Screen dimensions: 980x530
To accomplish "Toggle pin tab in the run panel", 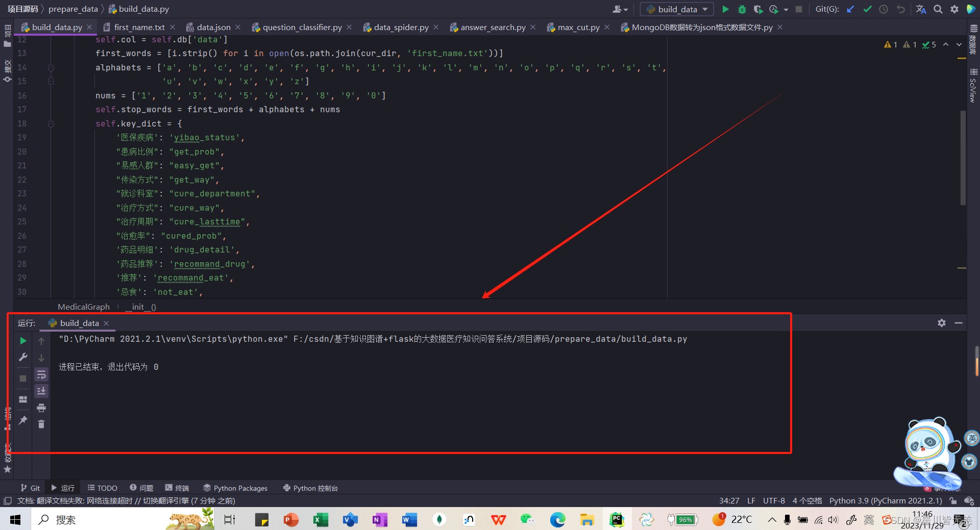I will coord(23,420).
